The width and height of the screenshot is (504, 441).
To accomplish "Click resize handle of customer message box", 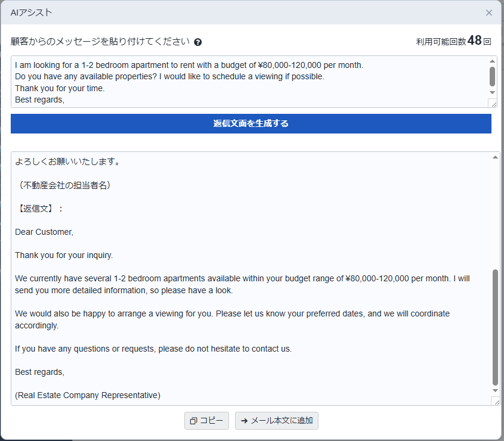I will [492, 103].
